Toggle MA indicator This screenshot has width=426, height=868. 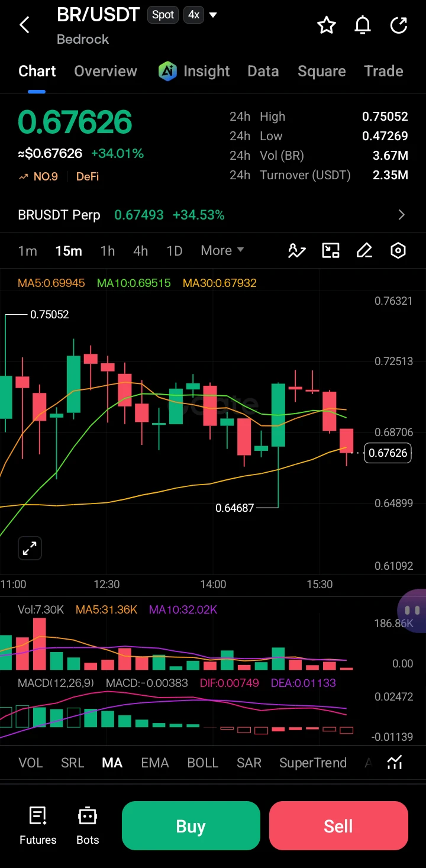pyautogui.click(x=112, y=763)
